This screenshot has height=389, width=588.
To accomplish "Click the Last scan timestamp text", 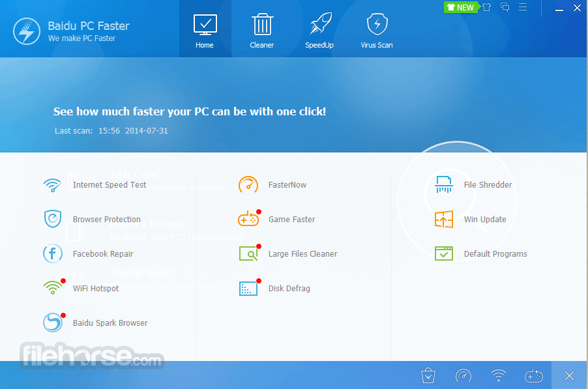I will tap(111, 131).
